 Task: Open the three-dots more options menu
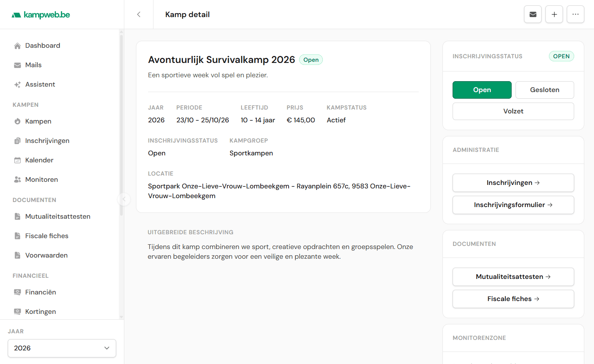click(x=575, y=14)
